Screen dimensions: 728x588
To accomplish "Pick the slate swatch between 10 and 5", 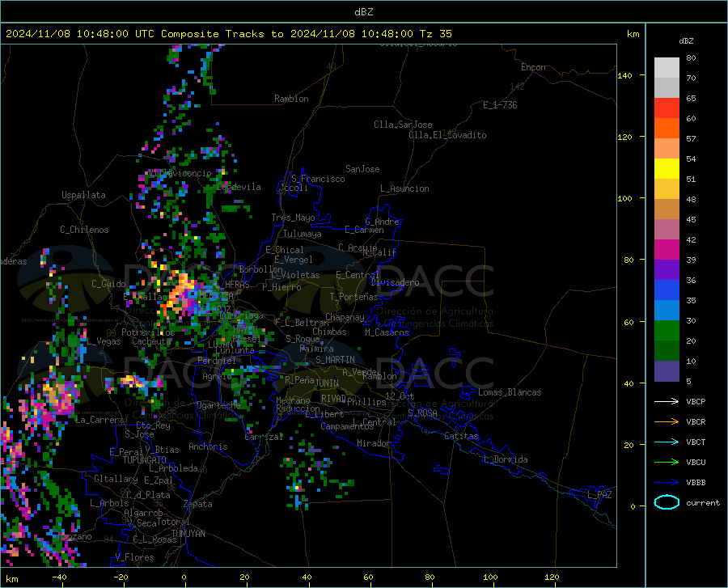I will pyautogui.click(x=667, y=371).
